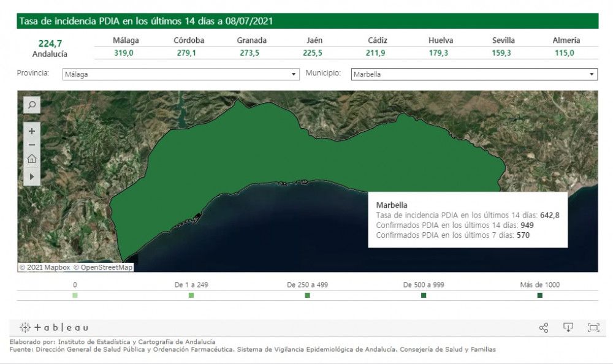The image size is (613, 364).
Task: Open the Municipio dropdown showing Marbella
Action: pos(474,74)
